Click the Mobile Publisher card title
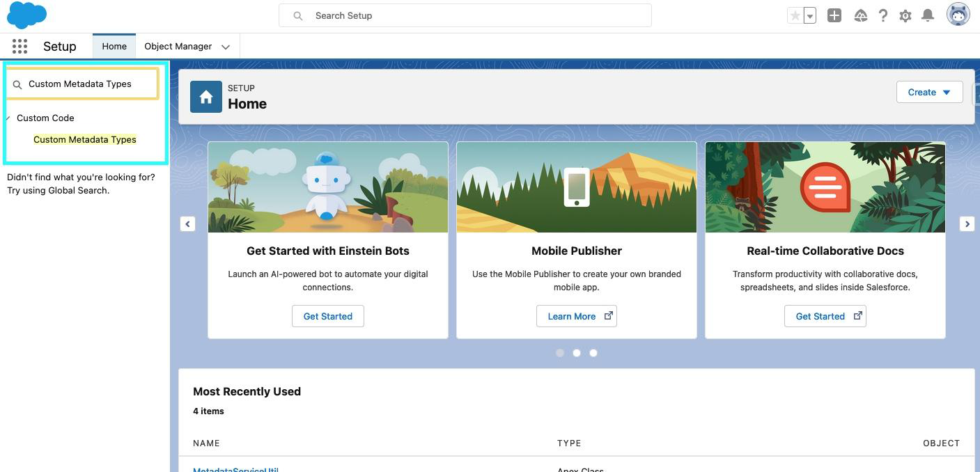Screen dimensions: 980x472 pos(577,251)
